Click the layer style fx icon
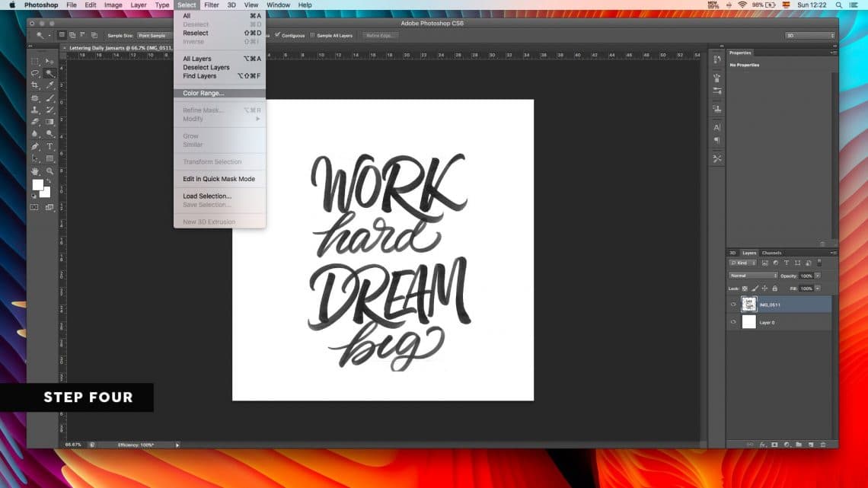This screenshot has height=488, width=868. (762, 445)
